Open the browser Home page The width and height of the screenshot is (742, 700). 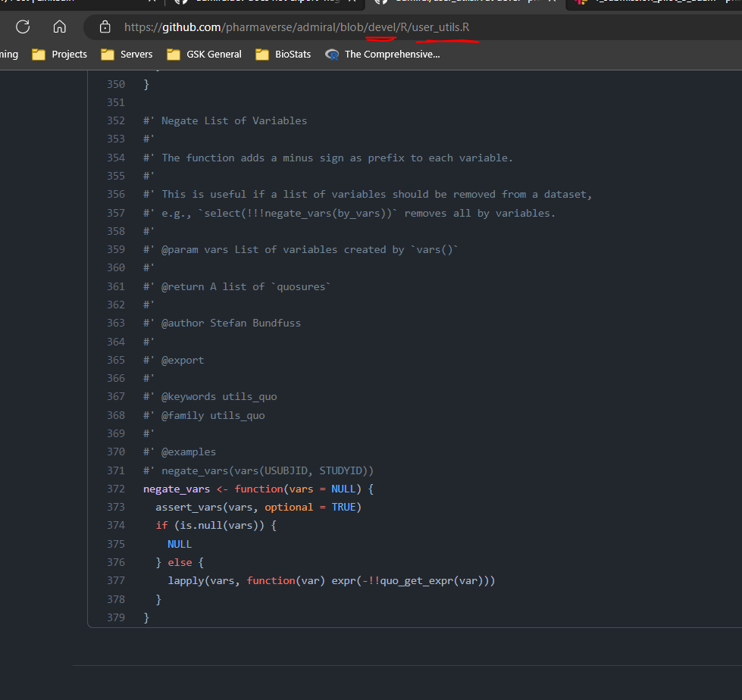pyautogui.click(x=60, y=27)
